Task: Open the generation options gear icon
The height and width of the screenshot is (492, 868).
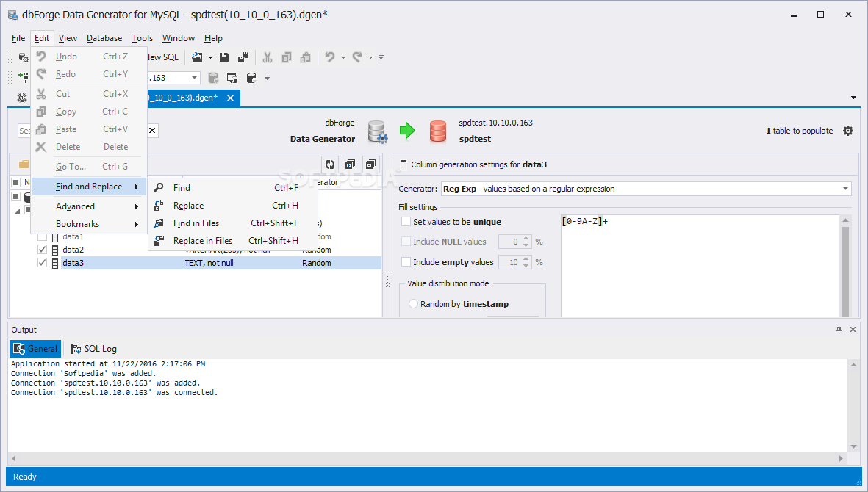Action: 848,131
